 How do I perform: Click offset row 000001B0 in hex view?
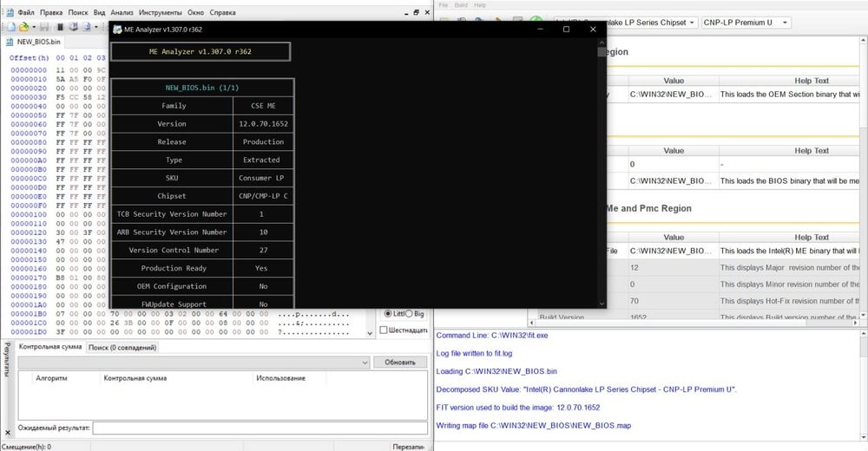click(x=29, y=314)
